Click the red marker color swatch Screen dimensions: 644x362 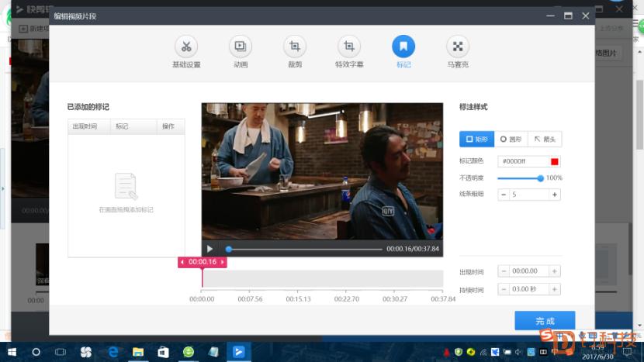pyautogui.click(x=555, y=162)
